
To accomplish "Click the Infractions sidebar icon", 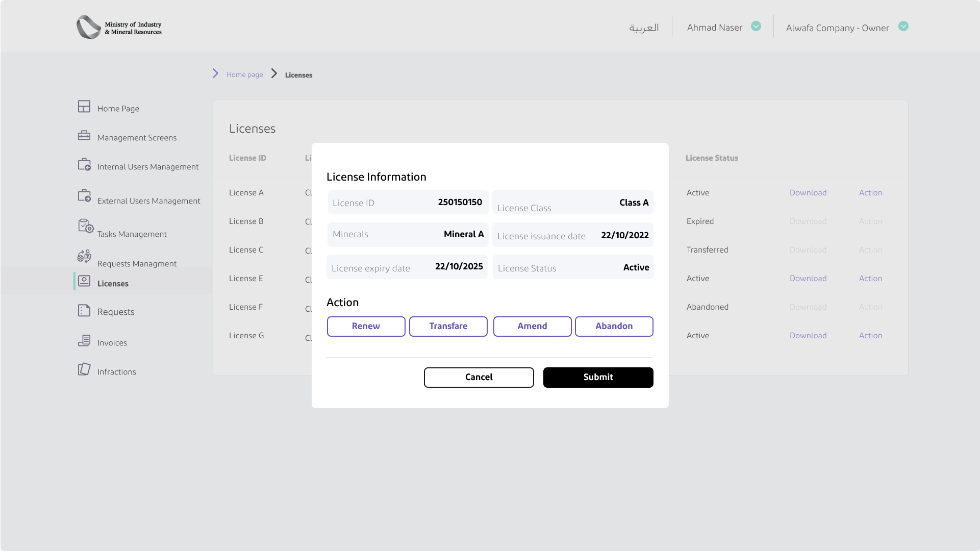I will click(x=84, y=369).
